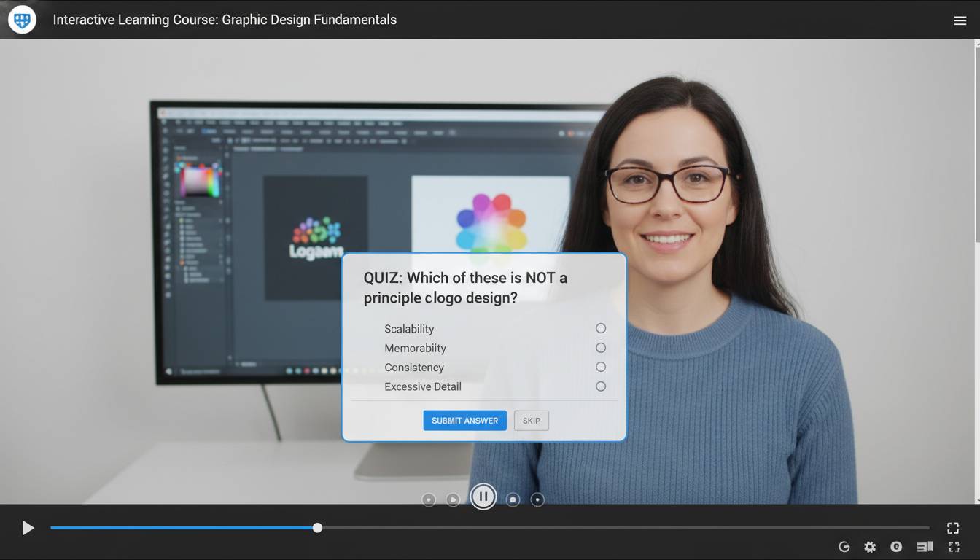The image size is (980, 560).
Task: Select Excessive Detail as the answer
Action: tap(600, 386)
